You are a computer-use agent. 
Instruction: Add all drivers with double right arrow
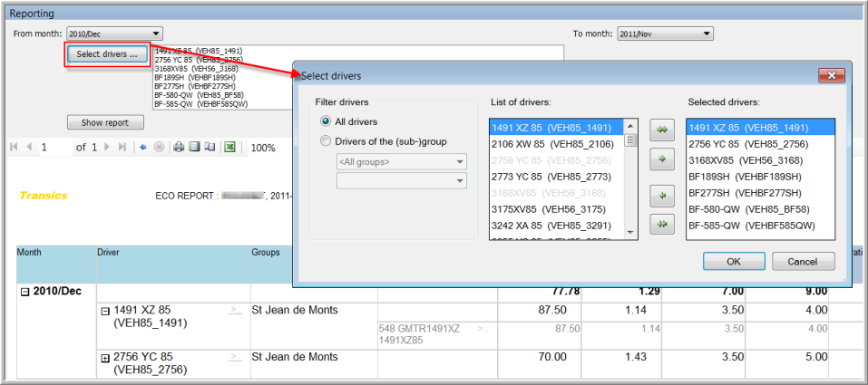[x=661, y=130]
